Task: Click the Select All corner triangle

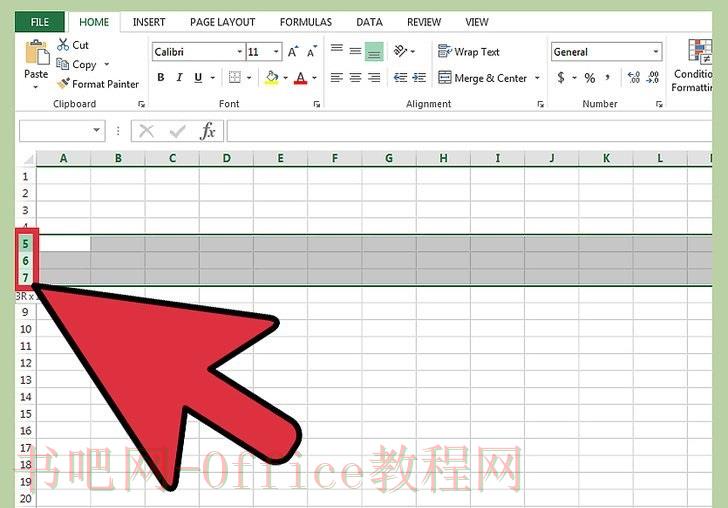Action: pyautogui.click(x=28, y=159)
